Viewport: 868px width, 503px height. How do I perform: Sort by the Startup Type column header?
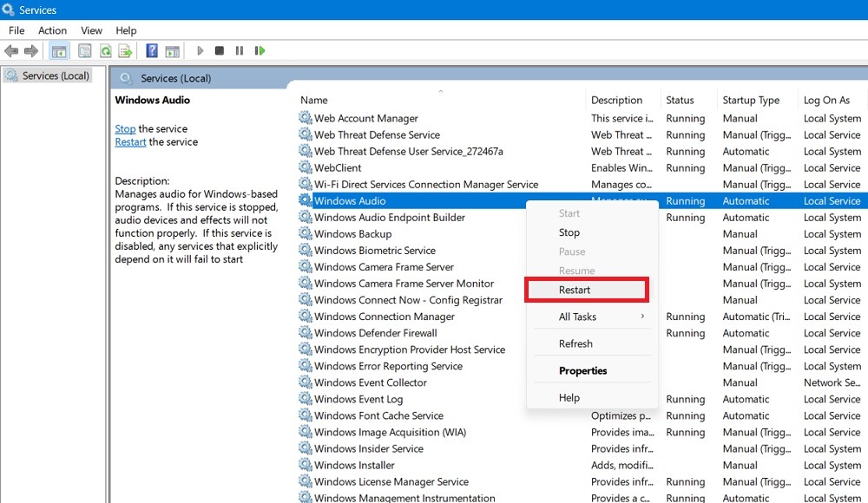pyautogui.click(x=751, y=100)
